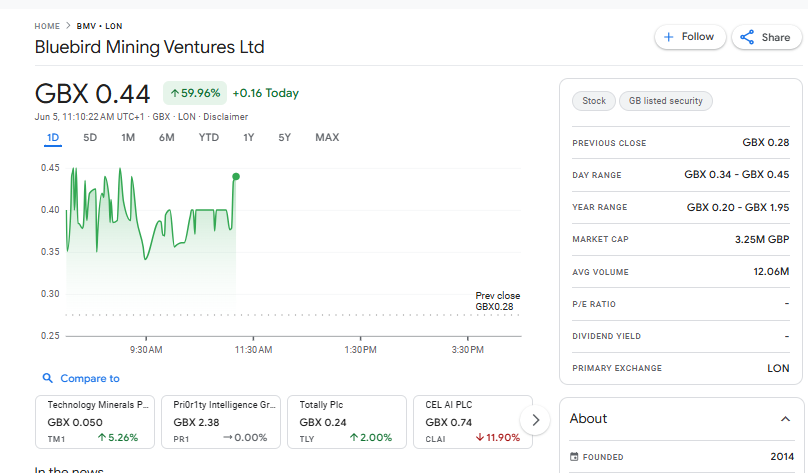This screenshot has width=808, height=473.
Task: Switch to the 1M chart range
Action: click(128, 138)
